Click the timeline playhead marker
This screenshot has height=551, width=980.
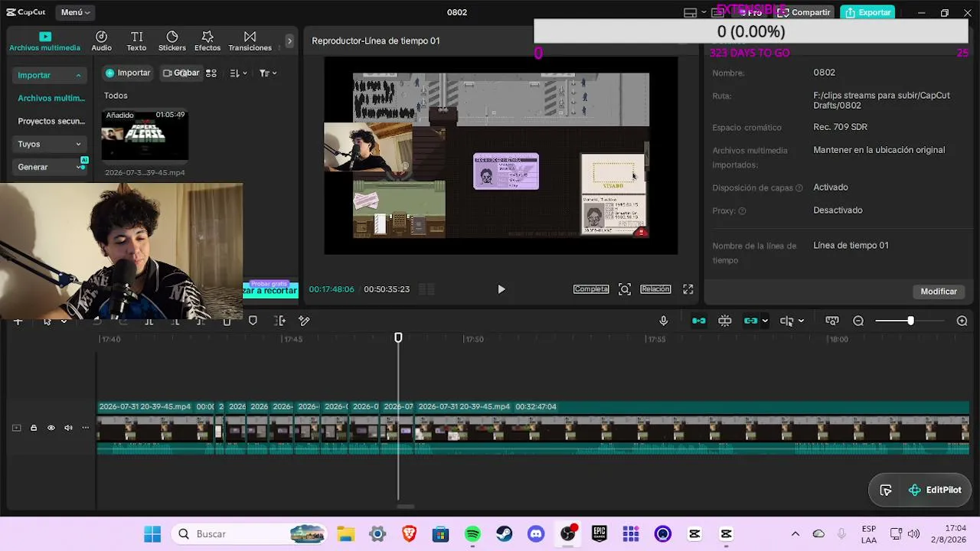click(398, 337)
